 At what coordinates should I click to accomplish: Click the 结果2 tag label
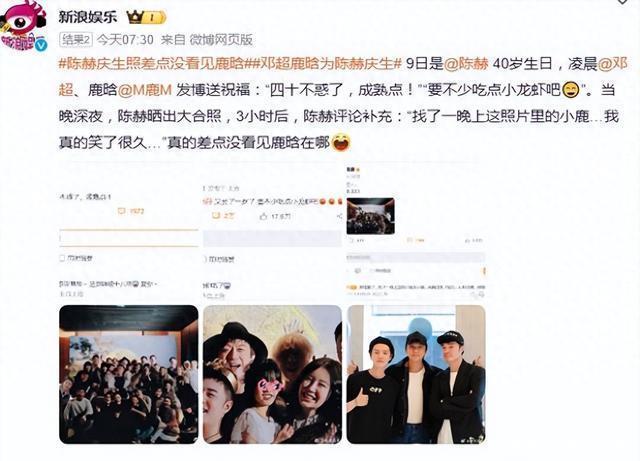coord(76,40)
